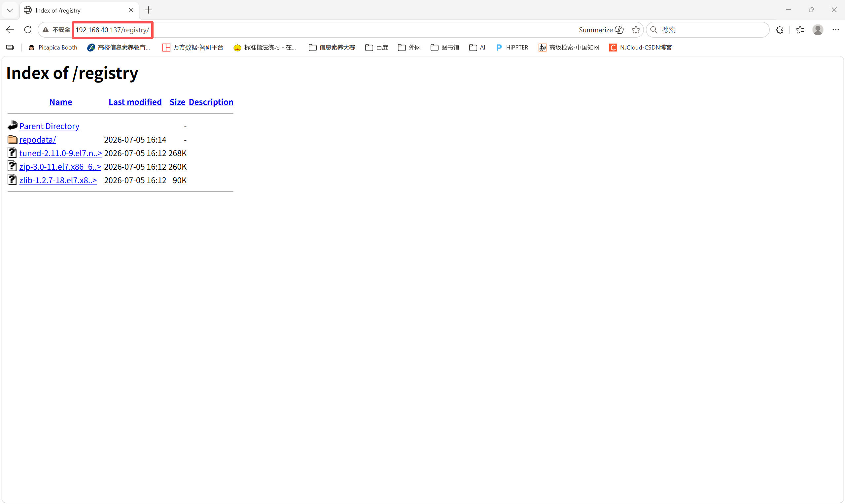Click the 268K size value
Viewport: 845px width, 504px height.
tap(177, 153)
